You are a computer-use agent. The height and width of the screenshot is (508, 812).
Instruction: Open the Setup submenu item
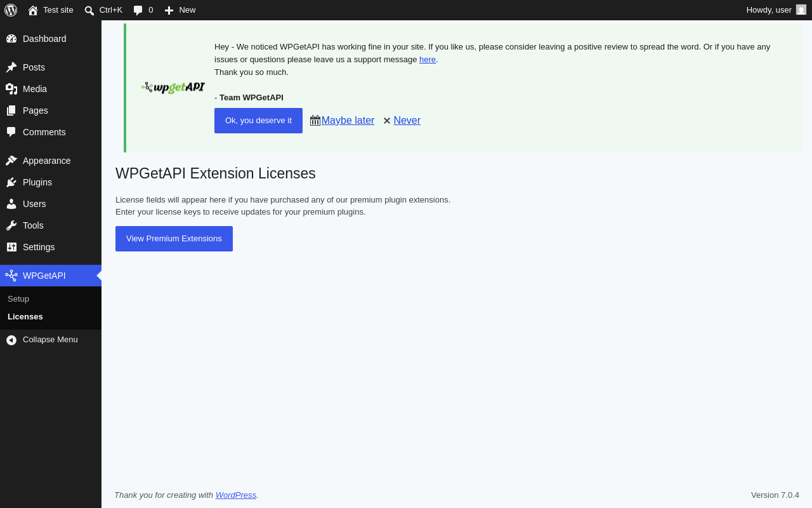[18, 299]
